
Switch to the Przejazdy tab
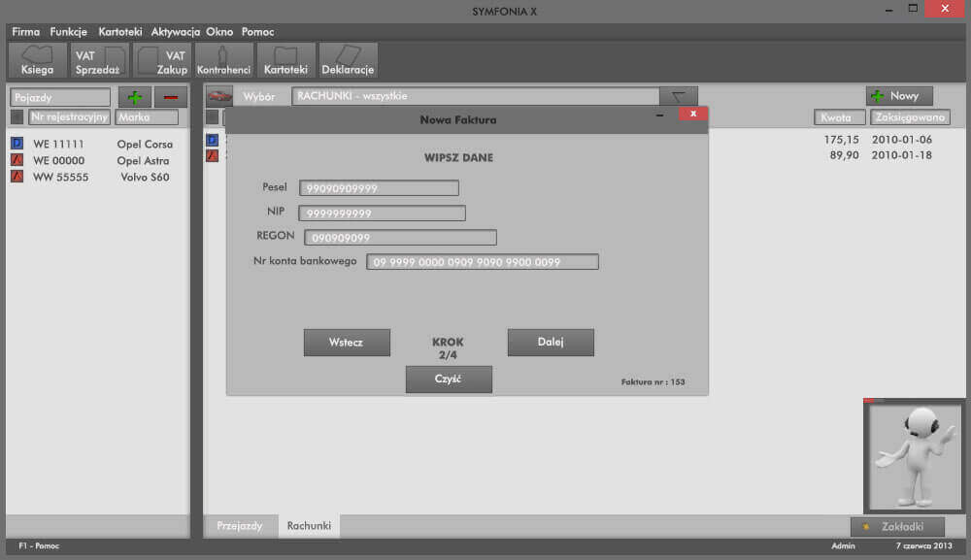239,525
